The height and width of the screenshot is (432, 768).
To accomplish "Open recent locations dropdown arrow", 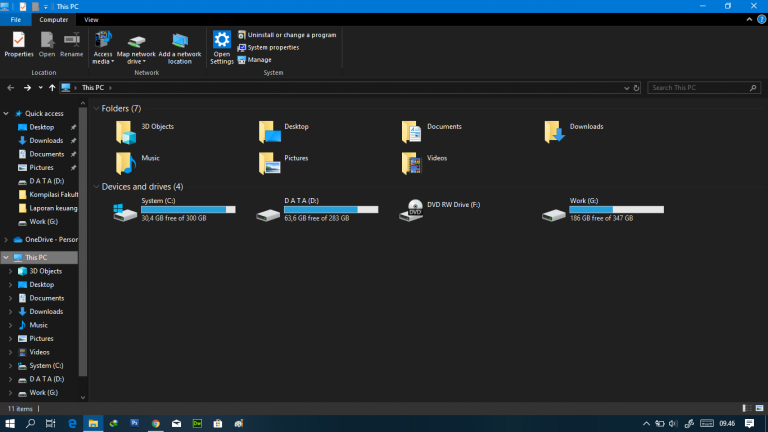I will coord(41,88).
